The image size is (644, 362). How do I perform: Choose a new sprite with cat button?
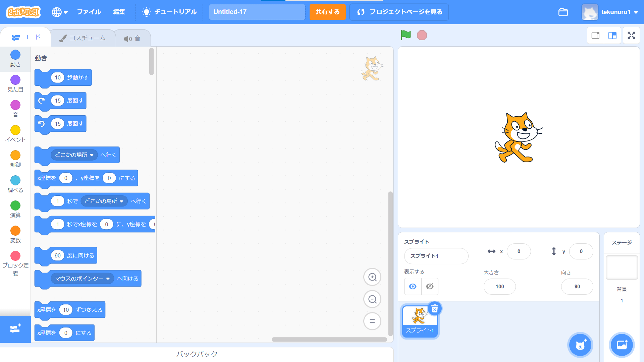coord(580,345)
